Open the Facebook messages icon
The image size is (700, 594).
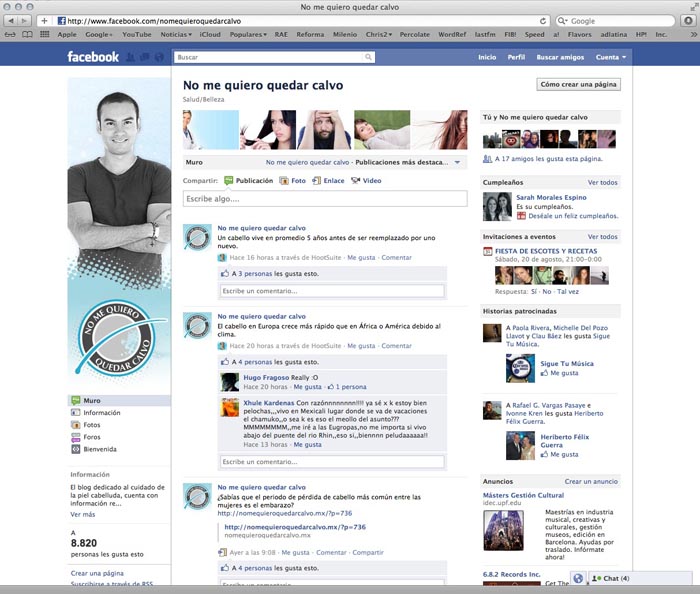(145, 57)
